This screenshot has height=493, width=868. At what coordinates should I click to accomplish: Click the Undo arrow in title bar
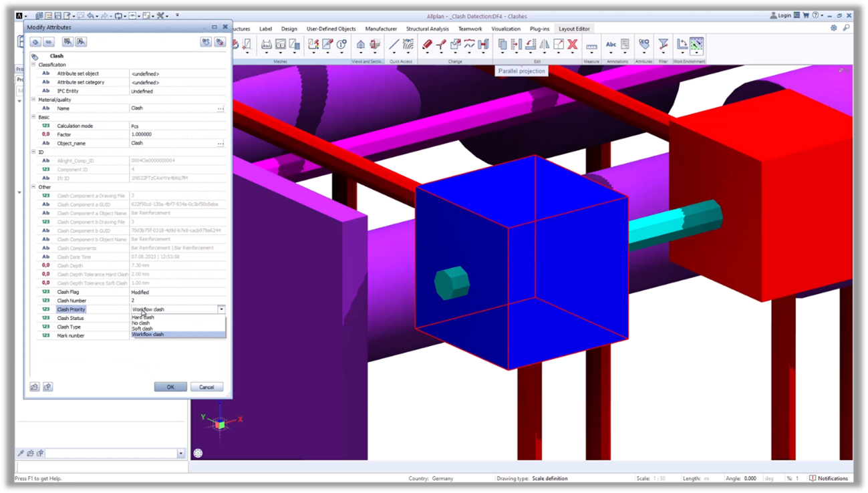90,15
